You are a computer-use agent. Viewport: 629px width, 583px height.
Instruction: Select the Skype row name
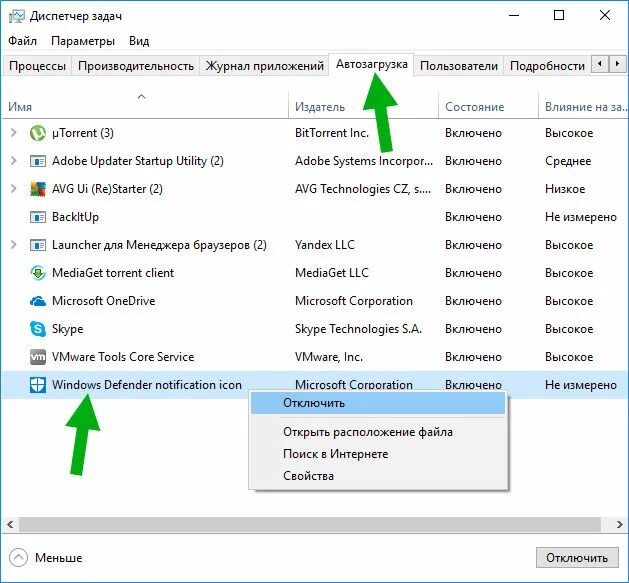[67, 329]
